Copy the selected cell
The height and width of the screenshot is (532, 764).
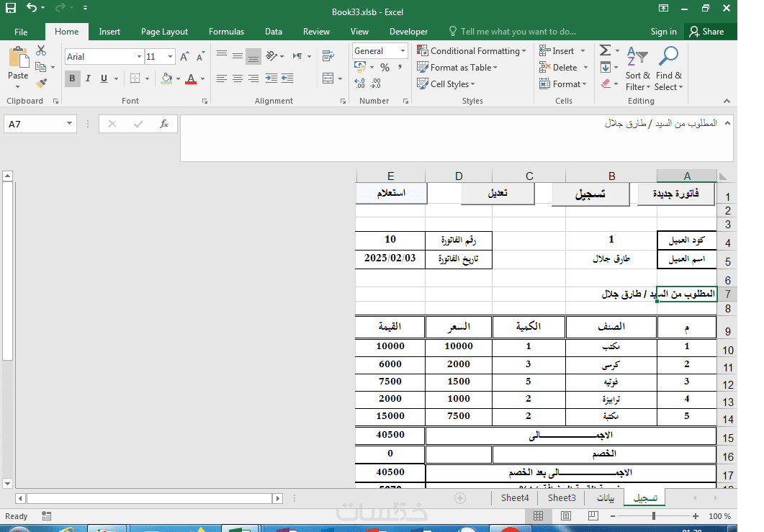(41, 67)
